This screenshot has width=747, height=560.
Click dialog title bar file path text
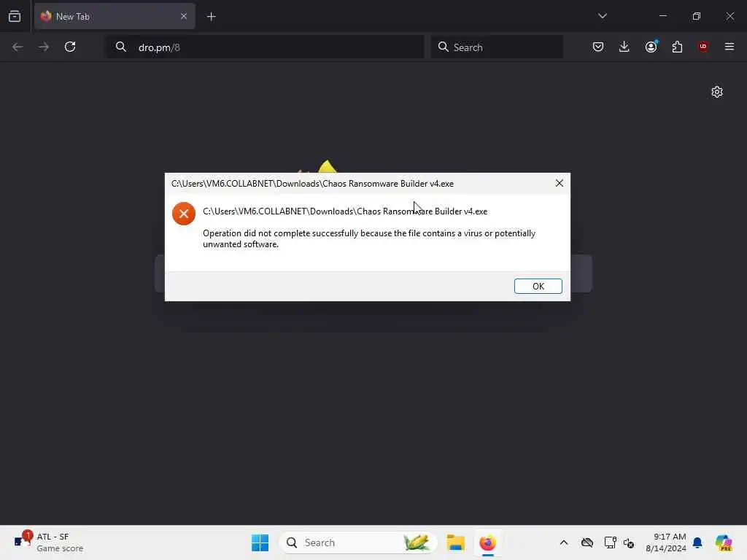click(x=312, y=184)
